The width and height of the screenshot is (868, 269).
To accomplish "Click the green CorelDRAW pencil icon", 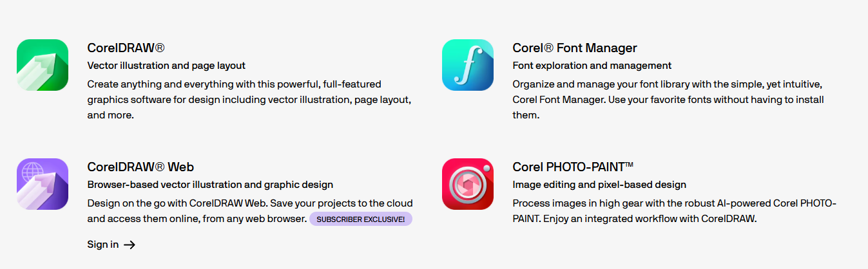I will click(x=43, y=65).
